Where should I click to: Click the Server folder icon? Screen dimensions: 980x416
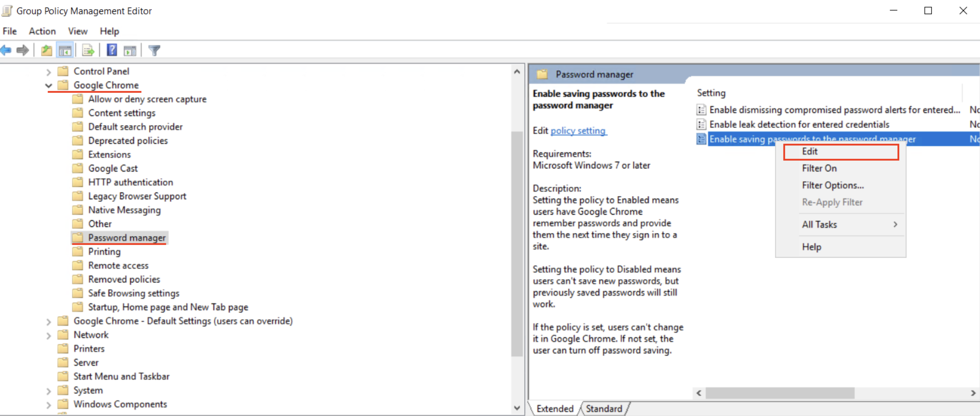point(63,363)
